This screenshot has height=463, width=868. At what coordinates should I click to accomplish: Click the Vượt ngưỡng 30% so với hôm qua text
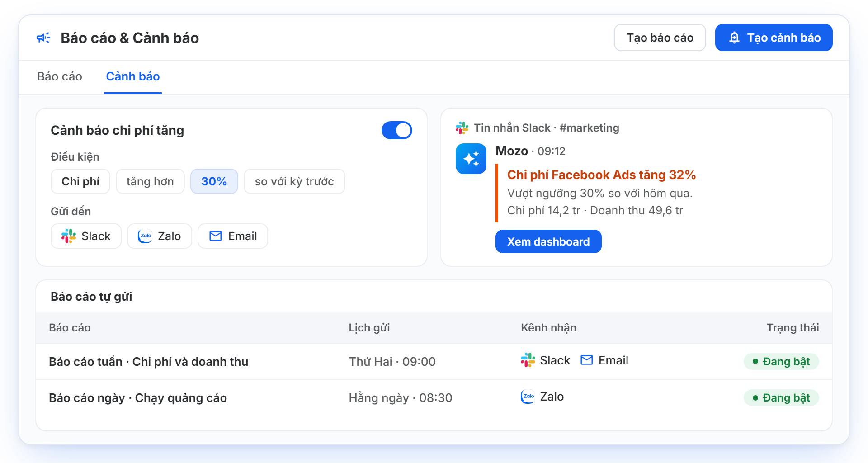pos(600,193)
